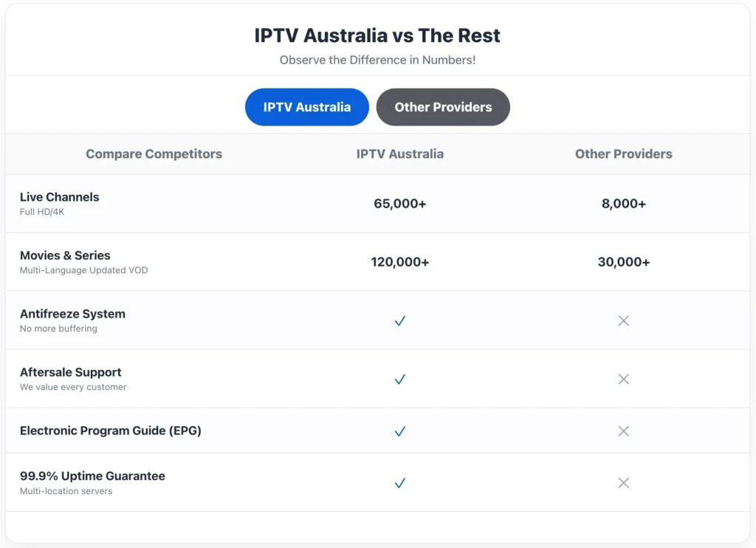This screenshot has width=756, height=548.
Task: Click the 30,000+ movies value
Action: pyautogui.click(x=623, y=262)
